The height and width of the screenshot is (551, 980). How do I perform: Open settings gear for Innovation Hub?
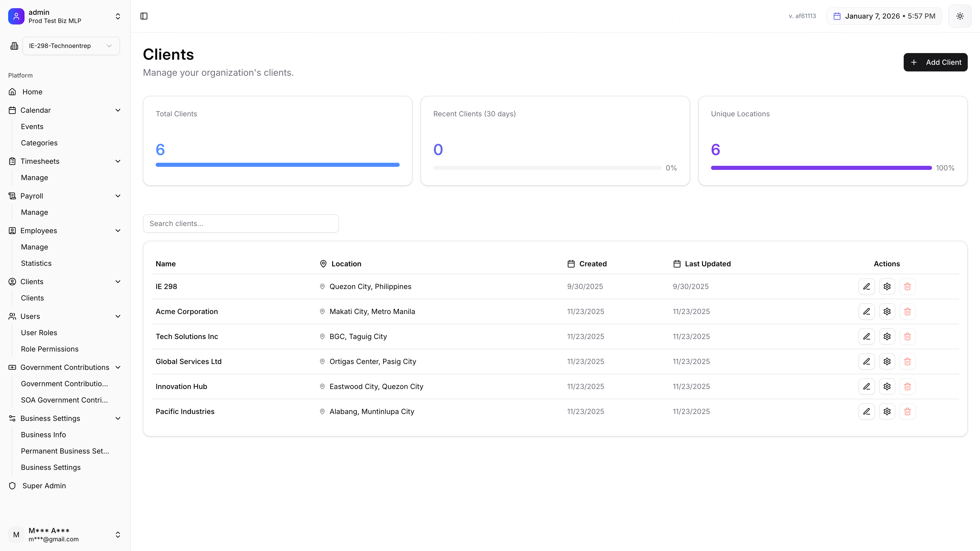[x=887, y=386]
